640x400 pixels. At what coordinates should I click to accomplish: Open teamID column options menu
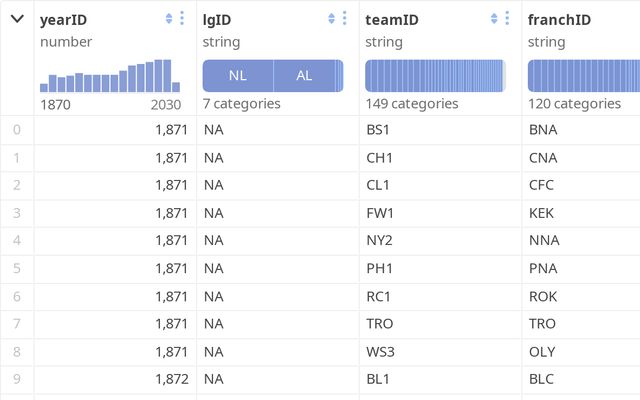[507, 19]
